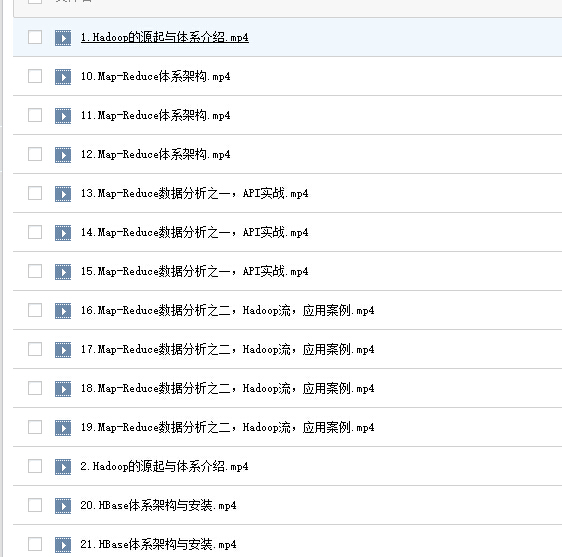The image size is (562, 557).
Task: Open the 1.Hadoop的源起与体系介绍.mp4 link
Action: [165, 37]
